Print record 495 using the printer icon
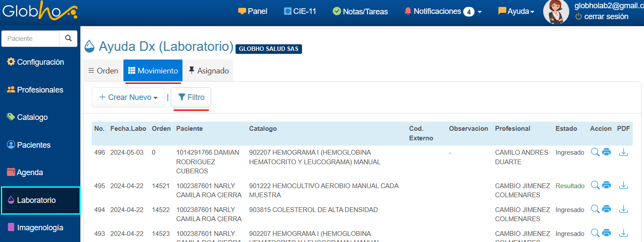This screenshot has width=644, height=242. pos(607,186)
